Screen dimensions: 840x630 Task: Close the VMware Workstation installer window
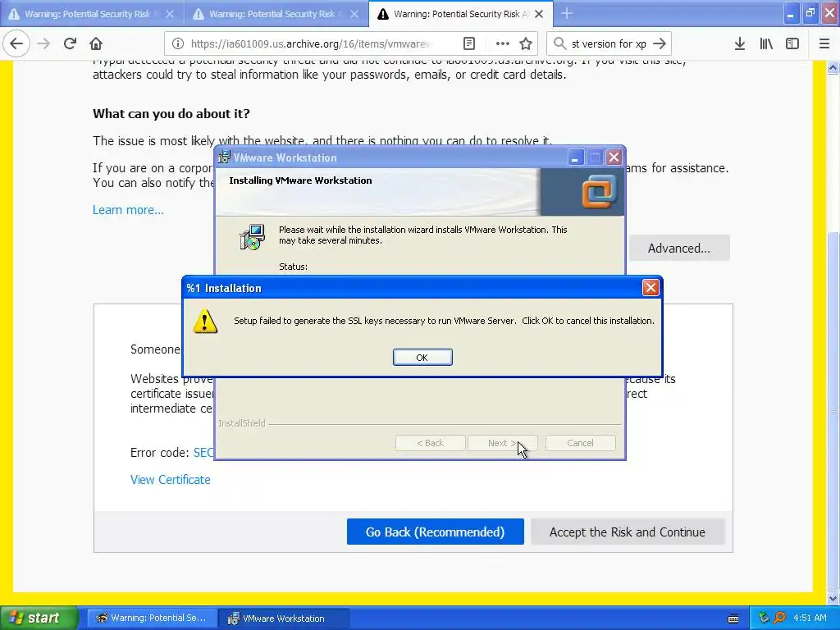coord(614,157)
